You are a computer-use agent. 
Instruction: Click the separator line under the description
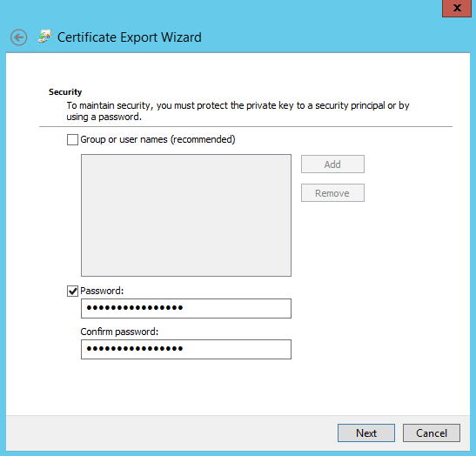(x=245, y=126)
